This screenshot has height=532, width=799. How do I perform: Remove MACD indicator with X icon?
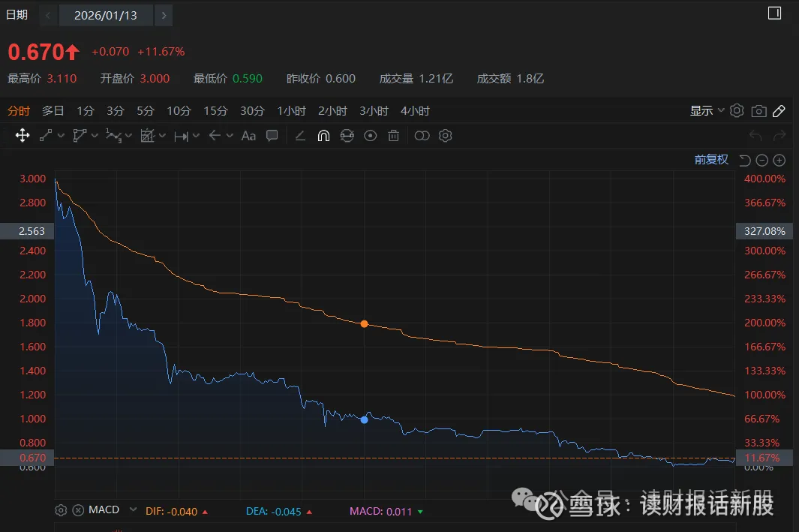tap(78, 510)
